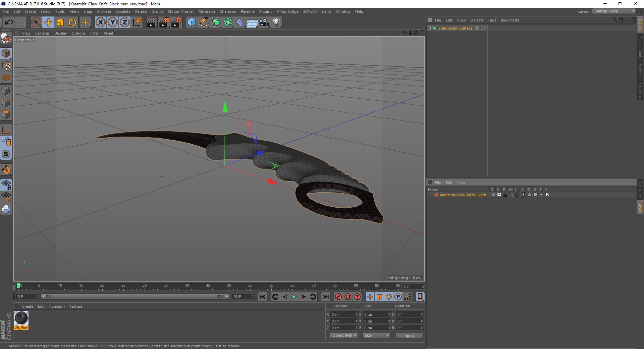644x349 pixels.
Task: Add a Cube primitive object
Action: coord(192,22)
